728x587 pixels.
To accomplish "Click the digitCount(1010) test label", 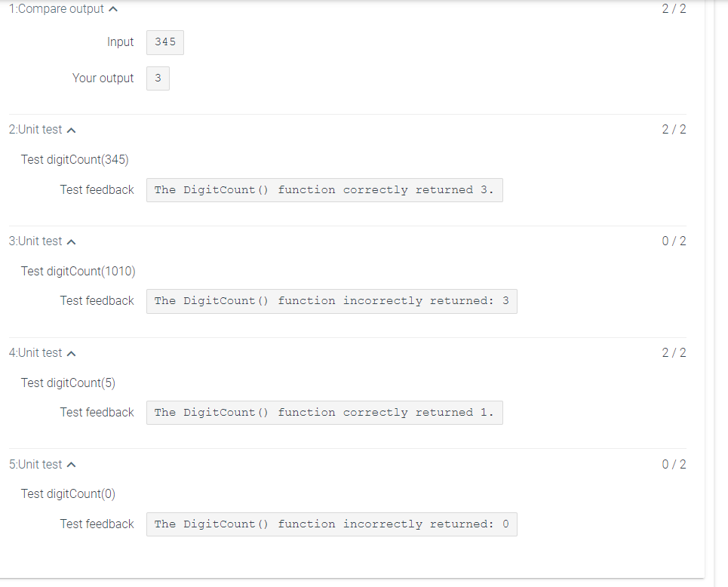I will [x=78, y=271].
